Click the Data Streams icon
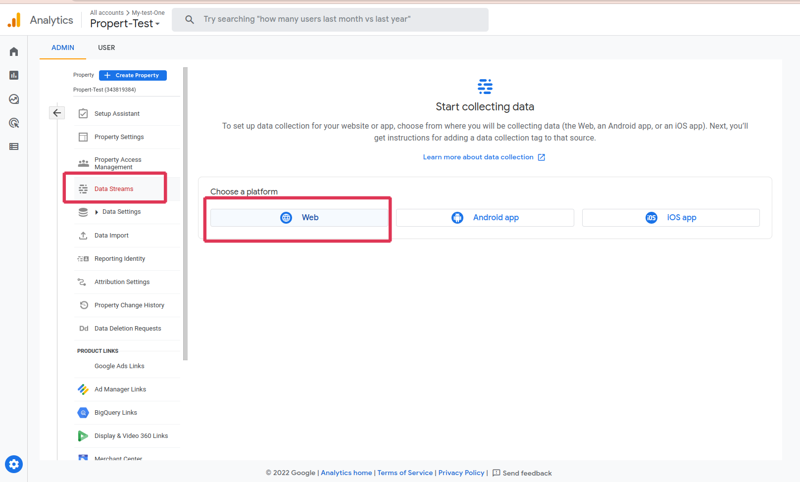800x482 pixels. click(83, 189)
